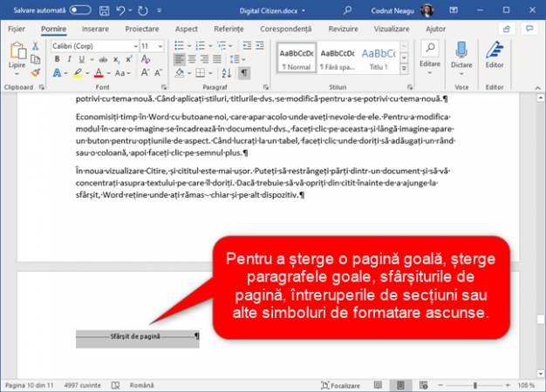Toggle Subscript formatting
The height and width of the screenshot is (392, 546).
click(x=116, y=60)
